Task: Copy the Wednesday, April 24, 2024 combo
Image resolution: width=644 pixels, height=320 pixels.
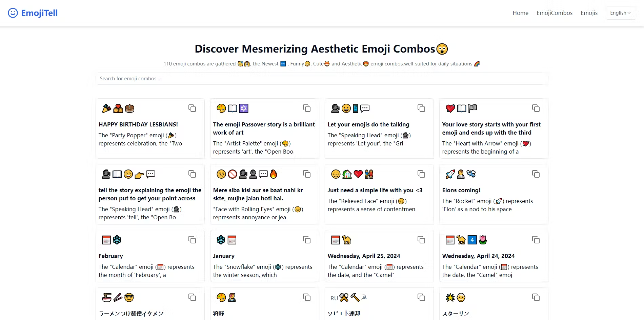Action: (x=536, y=240)
